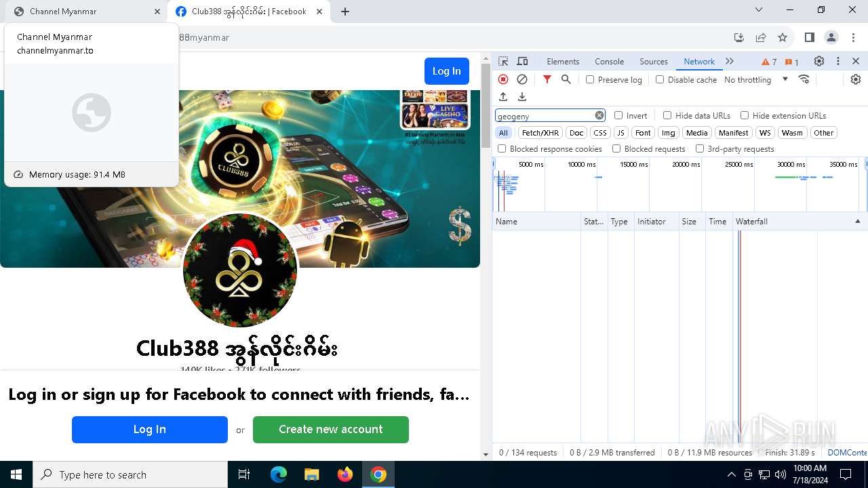The height and width of the screenshot is (488, 868).
Task: Close the DevTools panel
Action: (856, 61)
